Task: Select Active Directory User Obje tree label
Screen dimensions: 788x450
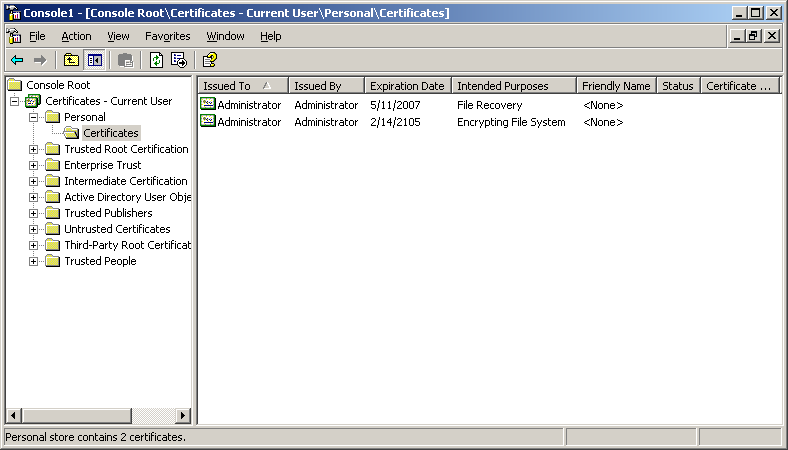Action: (x=127, y=198)
